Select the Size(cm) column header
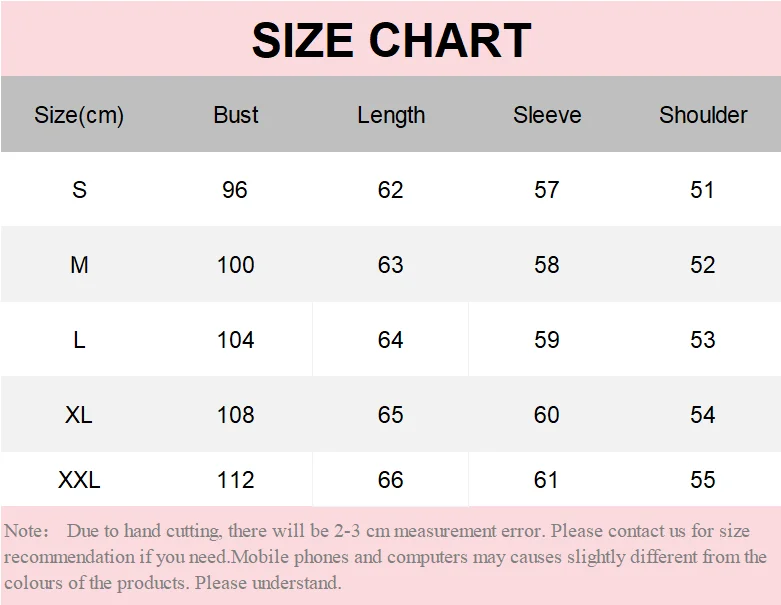Image resolution: width=781 pixels, height=605 pixels. pos(79,115)
